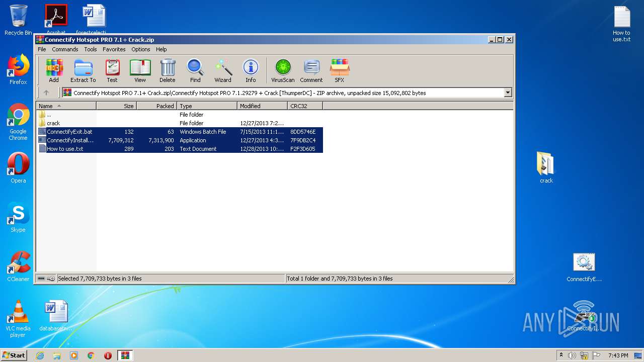Click the WinRAR taskbar button
Image resolution: width=644 pixels, height=362 pixels.
[125, 355]
